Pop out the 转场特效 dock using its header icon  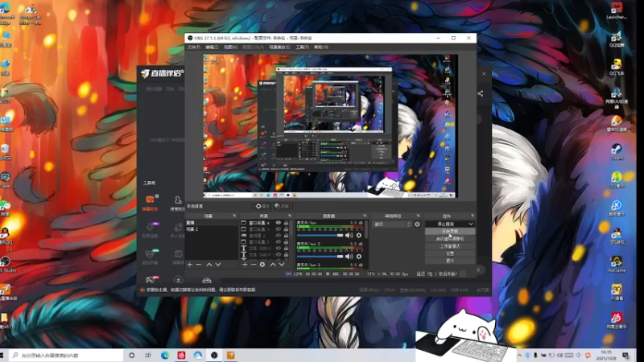click(418, 216)
